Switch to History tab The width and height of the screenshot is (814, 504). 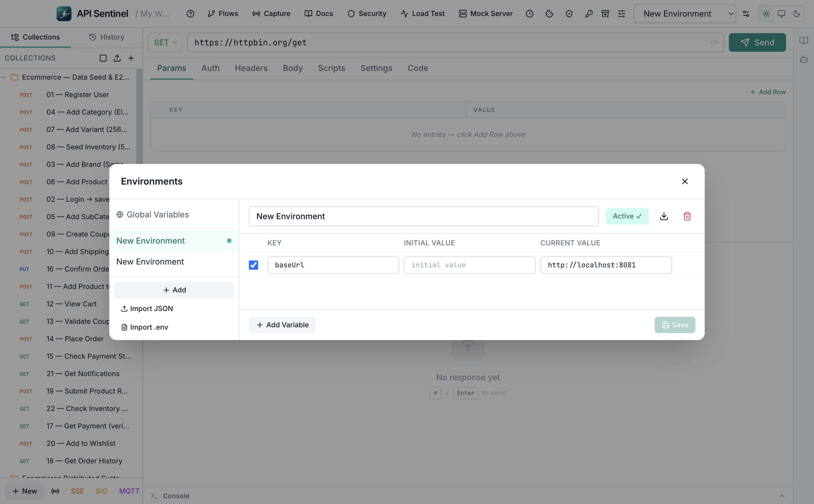(x=107, y=37)
